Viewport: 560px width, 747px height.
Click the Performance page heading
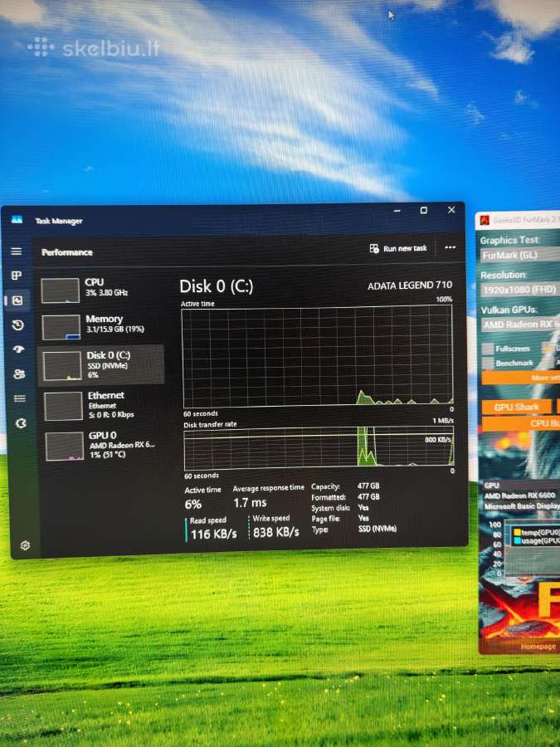(66, 252)
